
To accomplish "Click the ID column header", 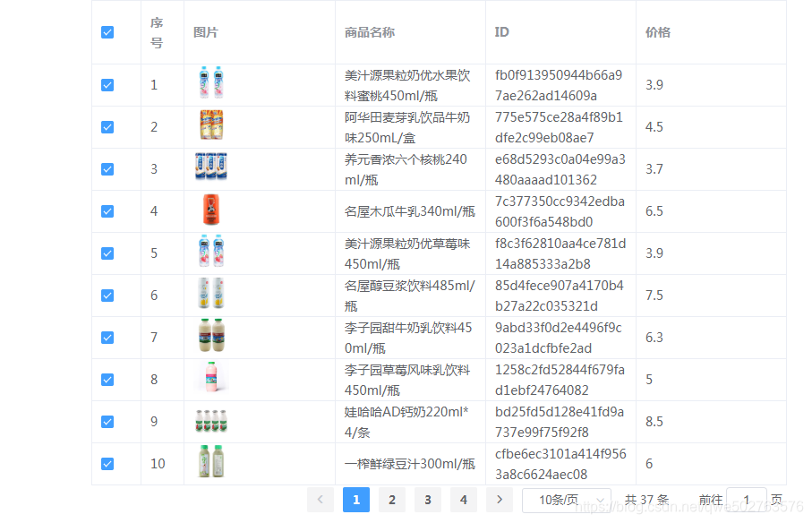I will point(502,32).
